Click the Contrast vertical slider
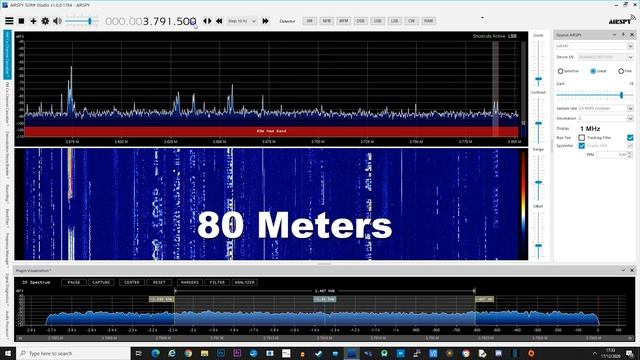This screenshot has height=360, width=640. click(x=538, y=120)
